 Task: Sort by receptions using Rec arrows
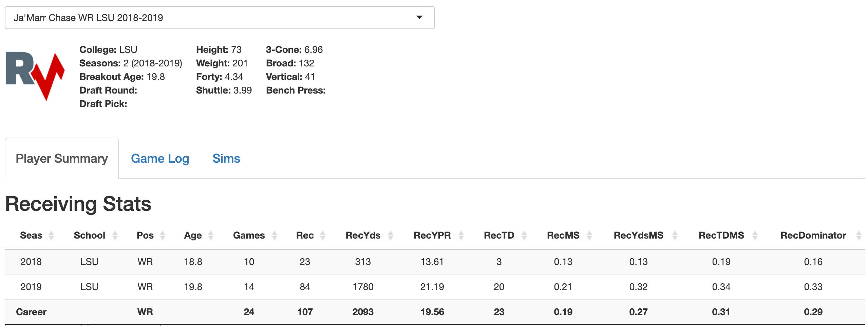(x=323, y=236)
